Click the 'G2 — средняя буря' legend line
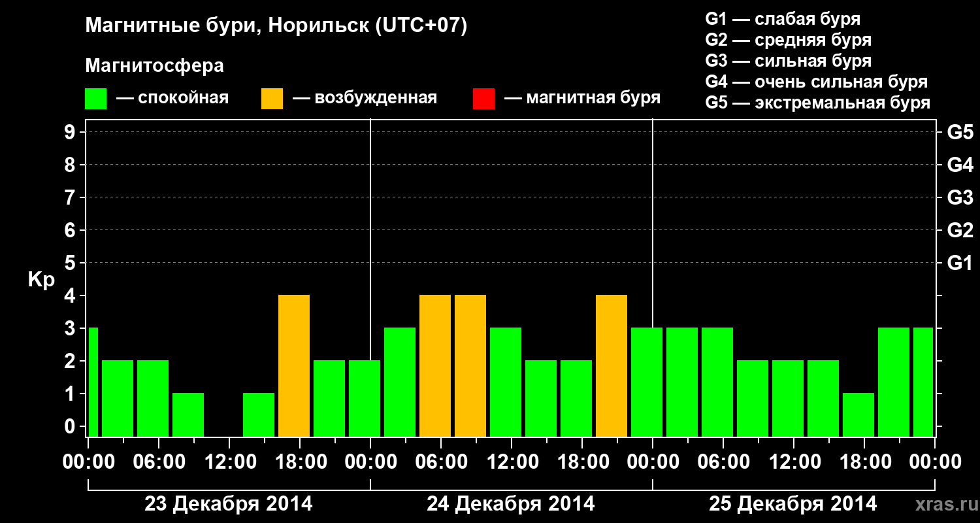Image resolution: width=980 pixels, height=523 pixels. (x=789, y=40)
